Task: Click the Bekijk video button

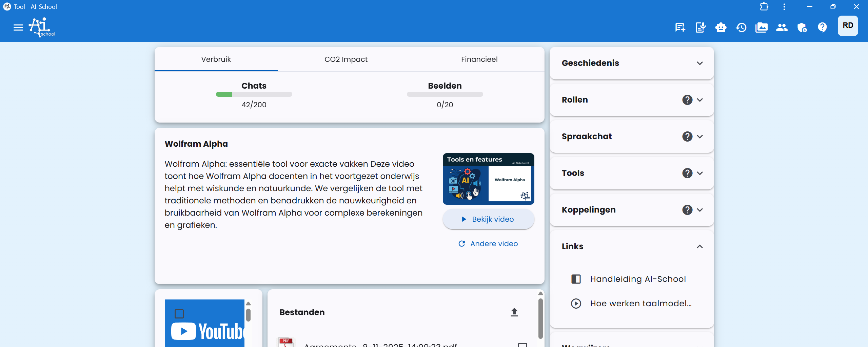Action: [488, 219]
